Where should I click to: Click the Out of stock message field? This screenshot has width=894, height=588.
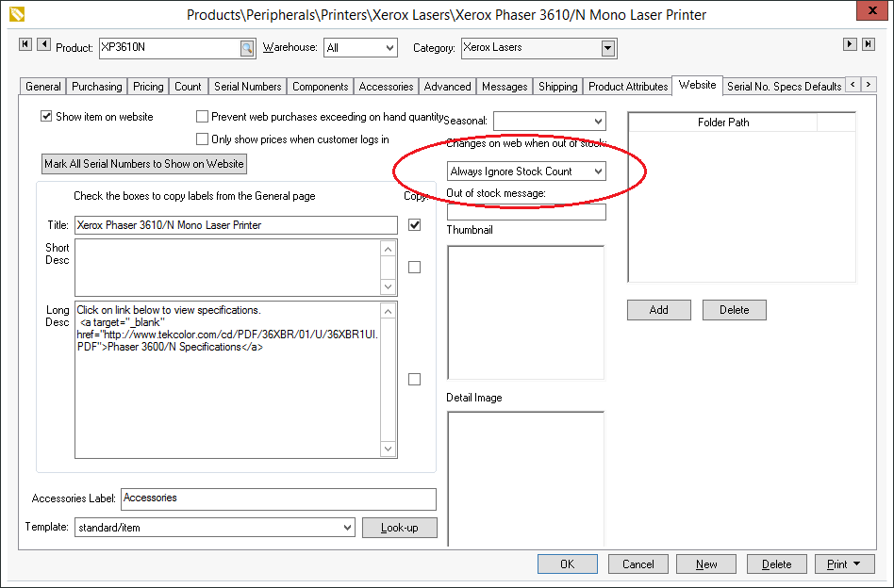click(526, 212)
